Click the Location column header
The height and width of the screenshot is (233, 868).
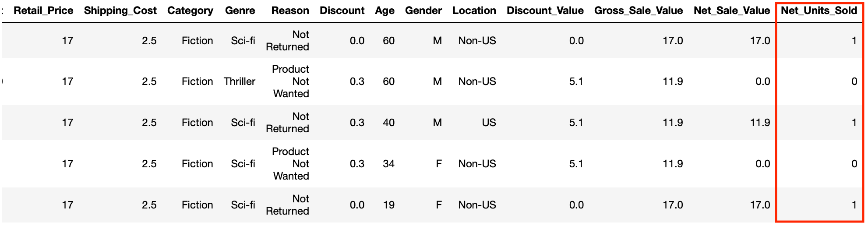(474, 11)
